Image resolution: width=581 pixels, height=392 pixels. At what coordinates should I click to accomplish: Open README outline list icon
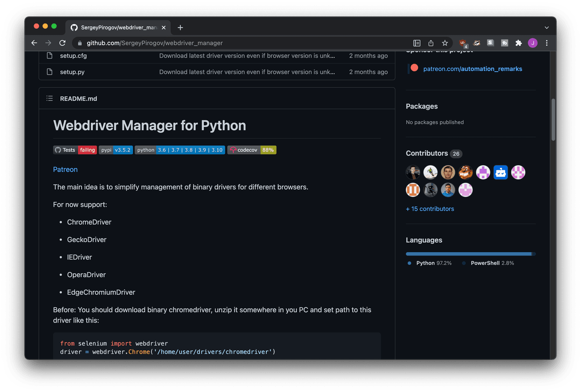coord(49,98)
